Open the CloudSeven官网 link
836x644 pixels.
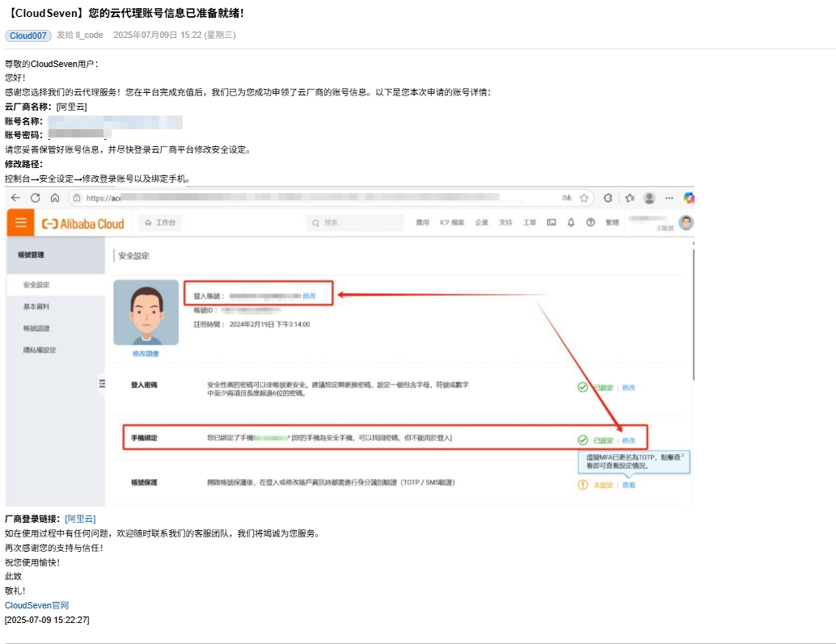click(x=37, y=606)
